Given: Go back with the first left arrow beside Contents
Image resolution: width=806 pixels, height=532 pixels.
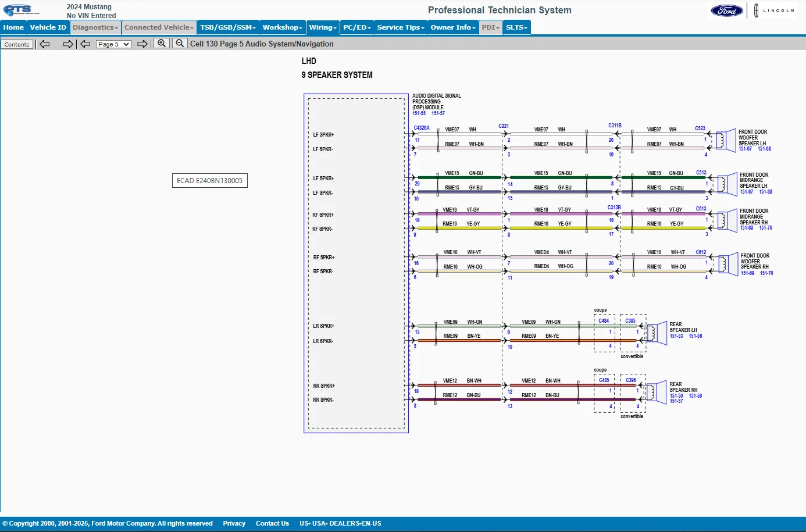Looking at the screenshot, I should [45, 44].
